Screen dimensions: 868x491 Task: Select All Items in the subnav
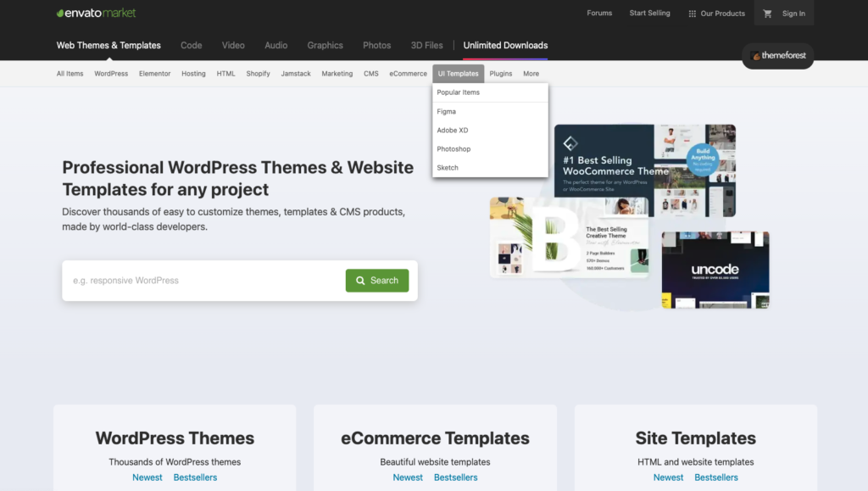[70, 74]
